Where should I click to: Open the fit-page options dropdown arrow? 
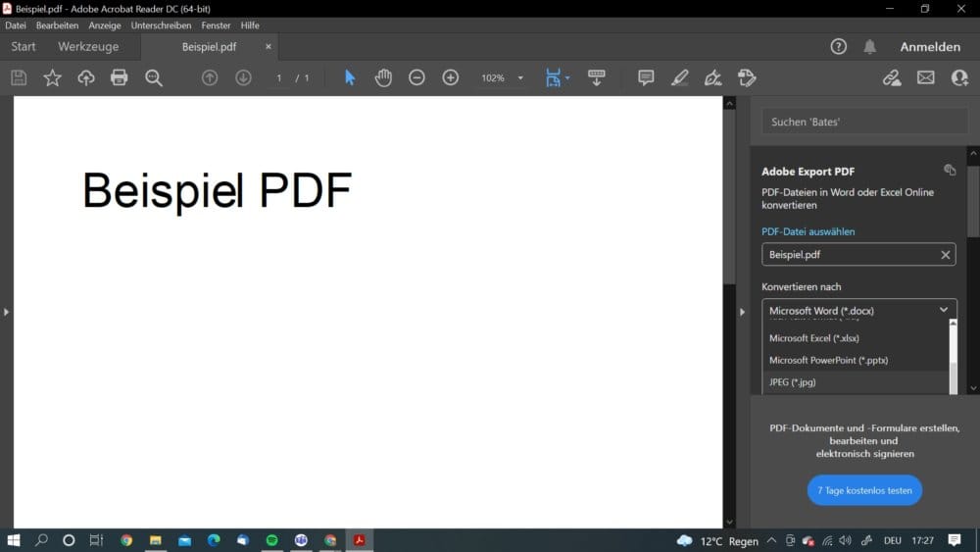coord(567,78)
